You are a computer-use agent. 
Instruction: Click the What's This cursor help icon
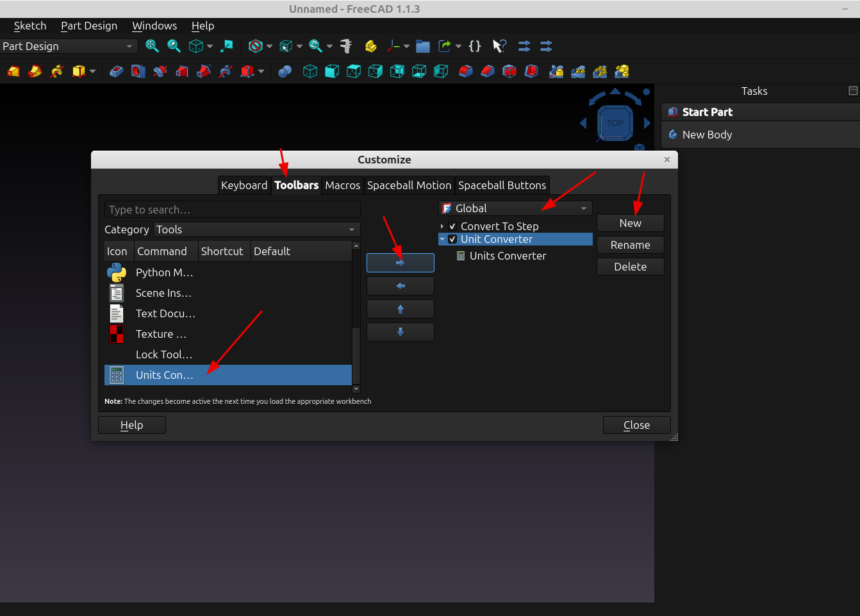point(499,46)
